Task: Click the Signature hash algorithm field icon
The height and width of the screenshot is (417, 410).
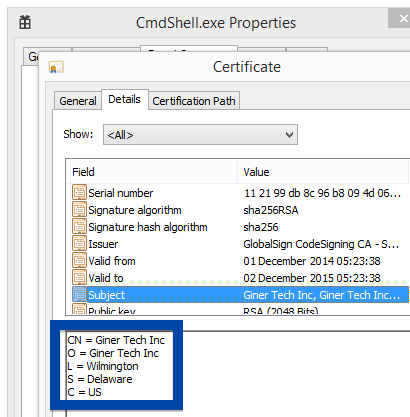Action: [79, 227]
